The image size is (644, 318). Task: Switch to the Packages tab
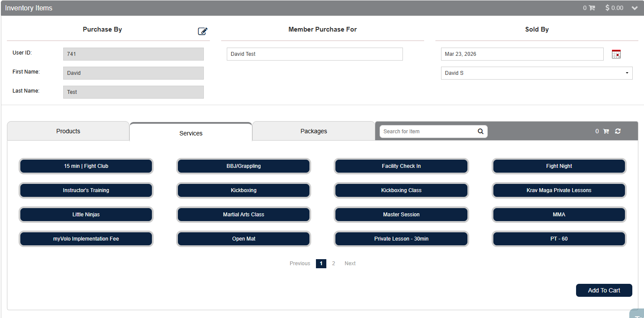tap(313, 131)
